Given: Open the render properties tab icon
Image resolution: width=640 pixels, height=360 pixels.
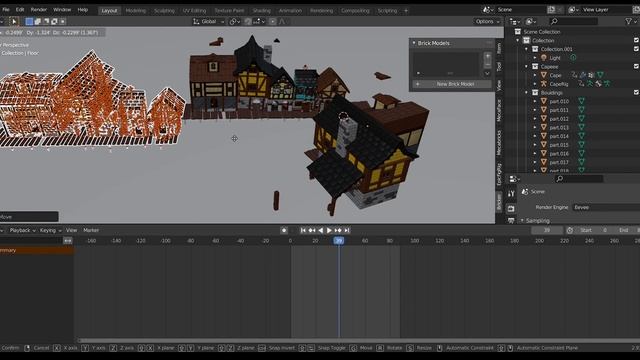Looking at the screenshot, I should [x=511, y=209].
